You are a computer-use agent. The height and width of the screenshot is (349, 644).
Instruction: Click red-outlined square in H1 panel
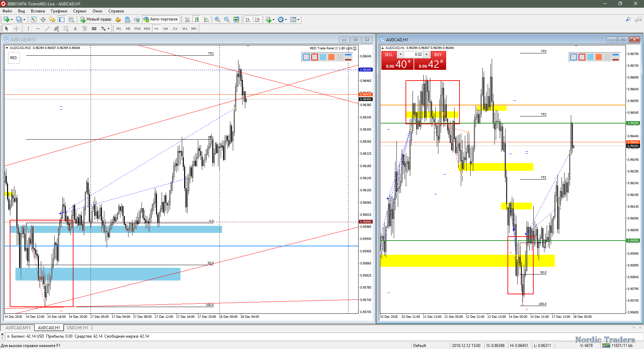coord(582,57)
